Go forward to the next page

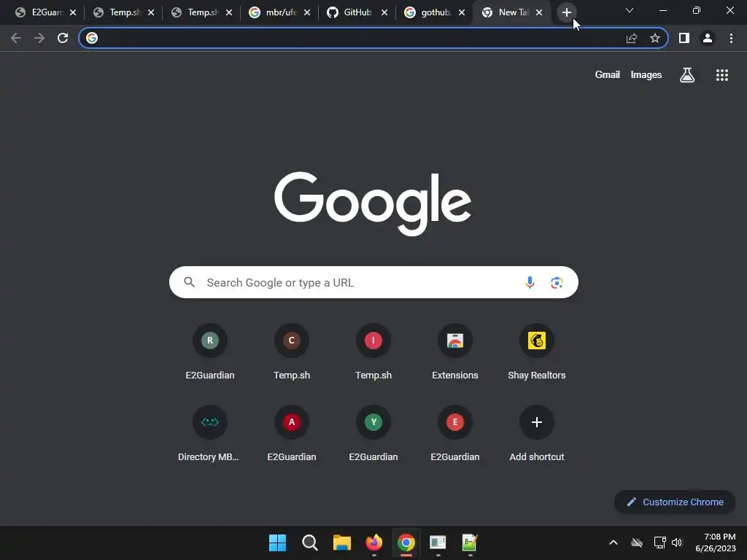pyautogui.click(x=39, y=38)
